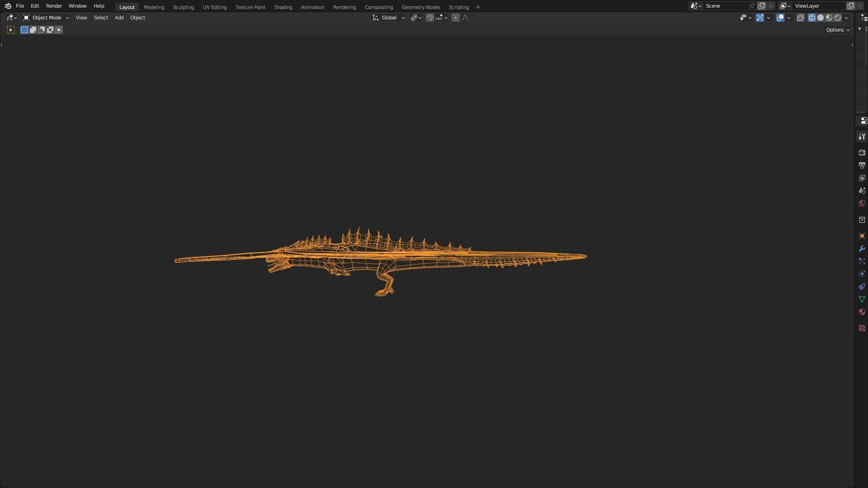The height and width of the screenshot is (488, 868).
Task: Open the Render menu
Action: point(54,6)
